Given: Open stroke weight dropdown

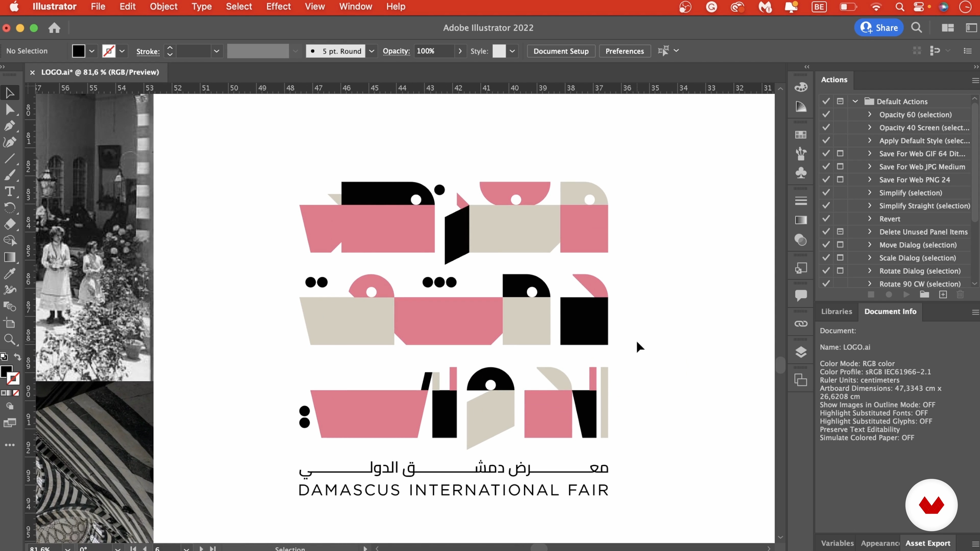Looking at the screenshot, I should click(x=216, y=51).
